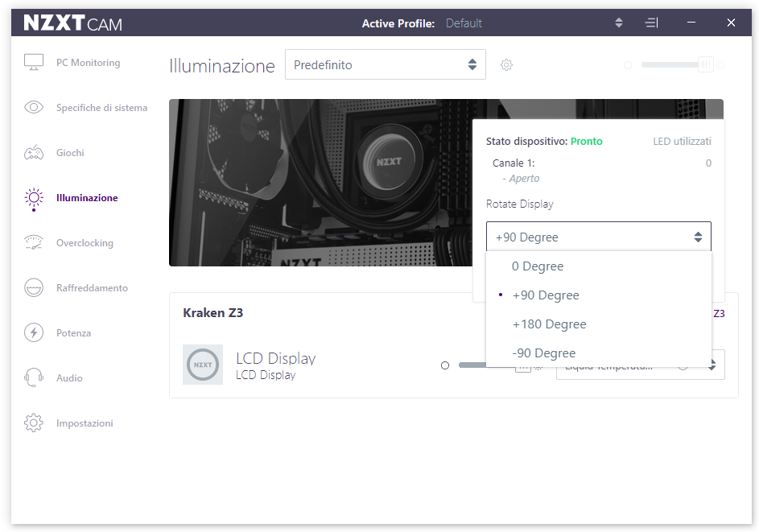
Task: Select the Illuminazione sidebar item
Action: 87,197
